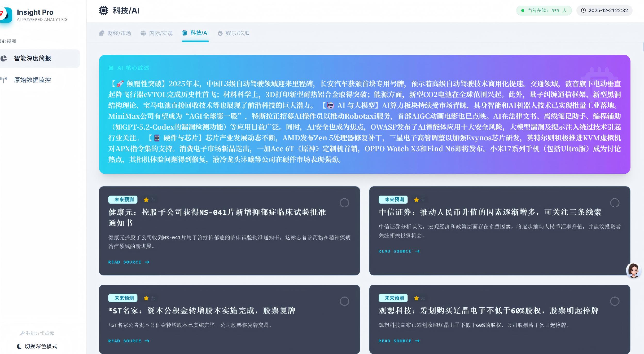644x354 pixels.
Task: Click the 当前在线 353 人 status badge
Action: [x=544, y=11]
